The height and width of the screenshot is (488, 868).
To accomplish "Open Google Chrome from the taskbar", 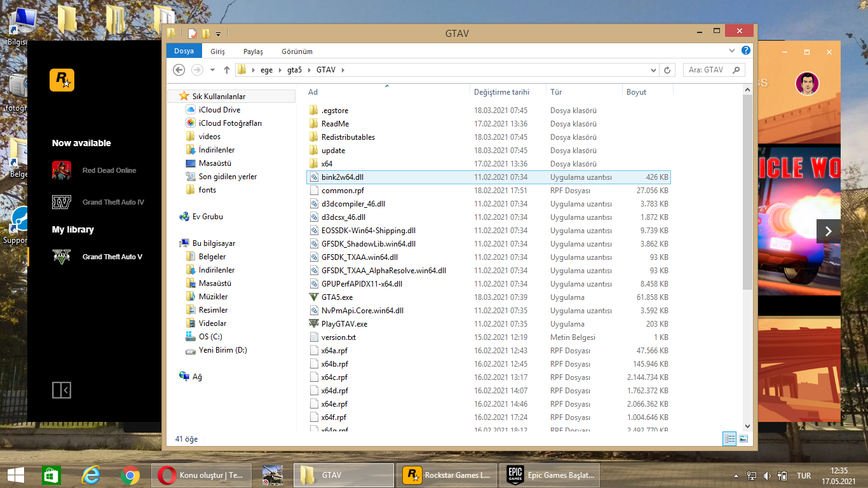I will 130,475.
